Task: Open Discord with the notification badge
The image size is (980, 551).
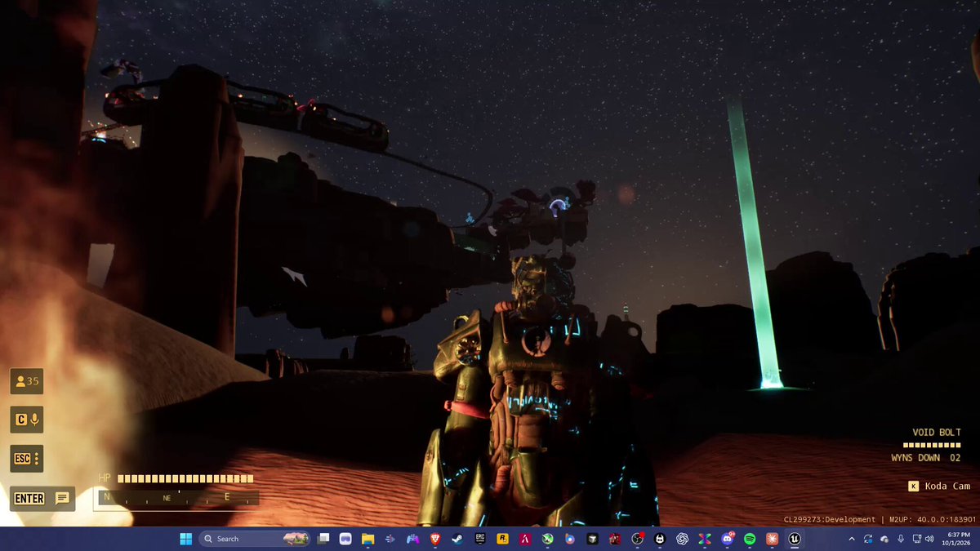Action: (727, 539)
